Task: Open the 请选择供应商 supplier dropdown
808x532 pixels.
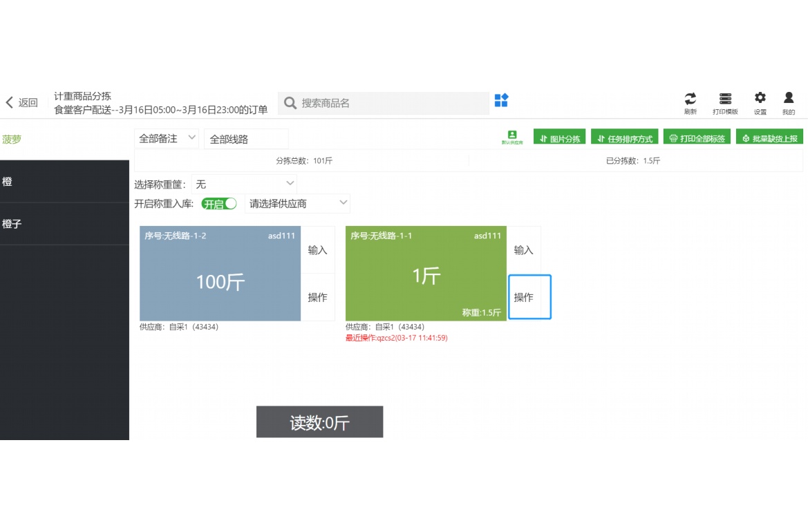Action: (x=297, y=203)
